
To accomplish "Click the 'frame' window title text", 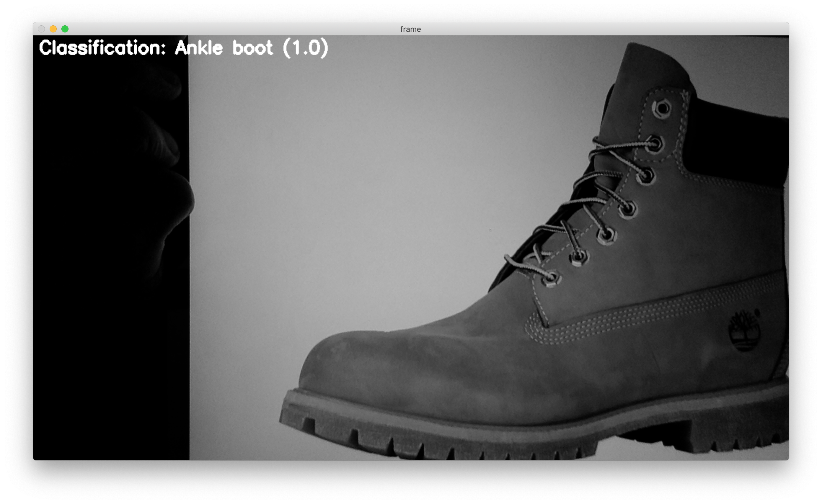I will point(411,29).
